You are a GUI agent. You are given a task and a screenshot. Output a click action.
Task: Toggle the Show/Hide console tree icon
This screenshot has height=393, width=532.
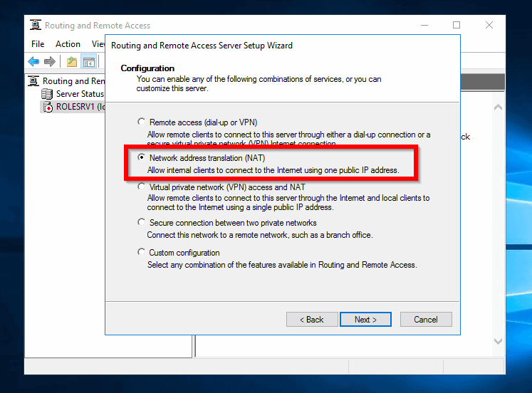89,62
